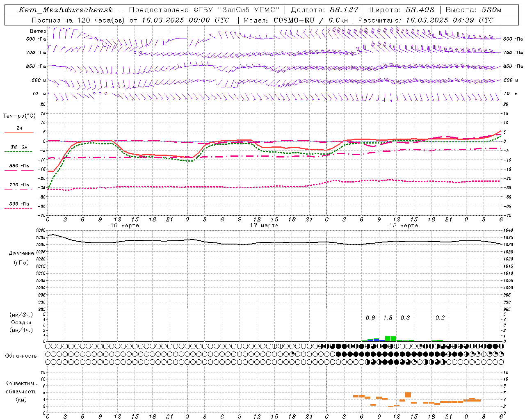Click the Давление (гПа) axis label
This screenshot has width=525, height=420.
click(x=21, y=258)
